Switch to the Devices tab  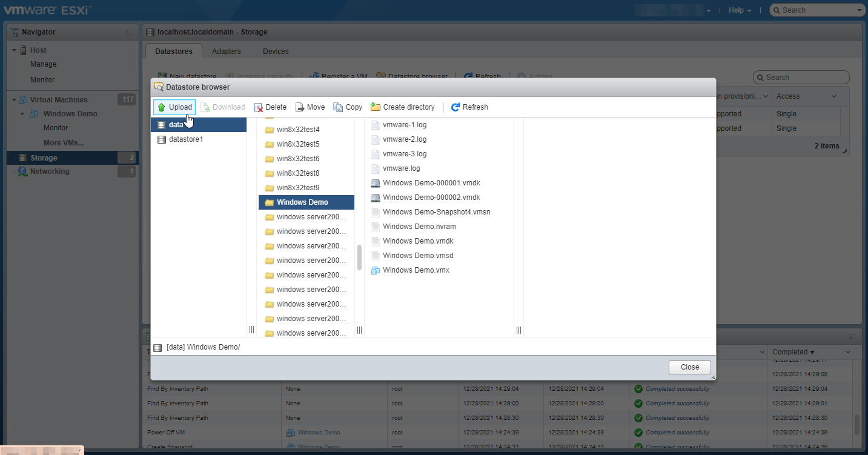(x=276, y=51)
